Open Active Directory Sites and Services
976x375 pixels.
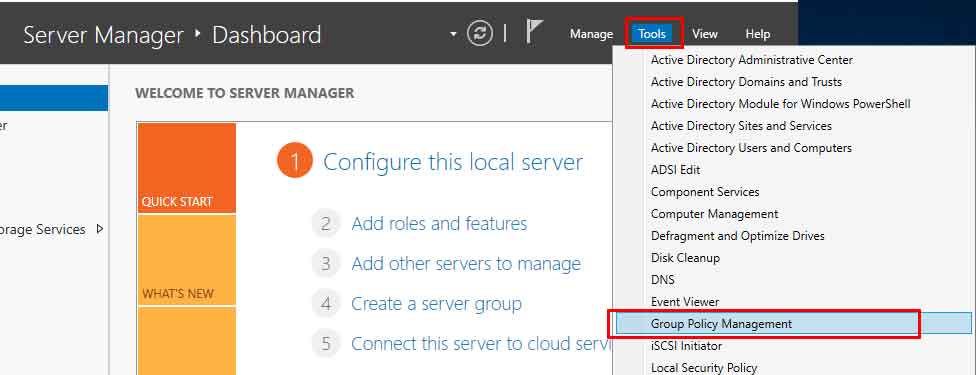pos(741,126)
